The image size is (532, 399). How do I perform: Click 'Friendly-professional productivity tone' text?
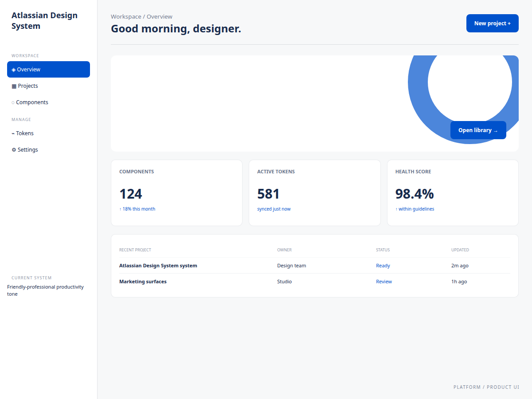click(45, 290)
